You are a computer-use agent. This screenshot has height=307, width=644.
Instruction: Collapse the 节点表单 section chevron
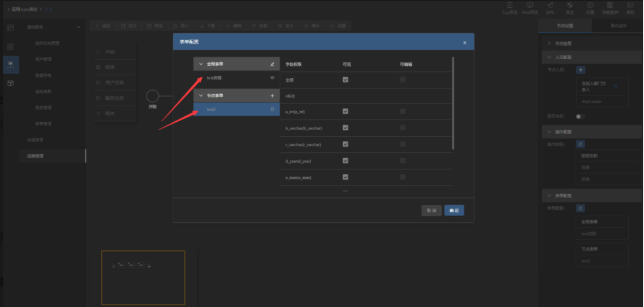201,96
